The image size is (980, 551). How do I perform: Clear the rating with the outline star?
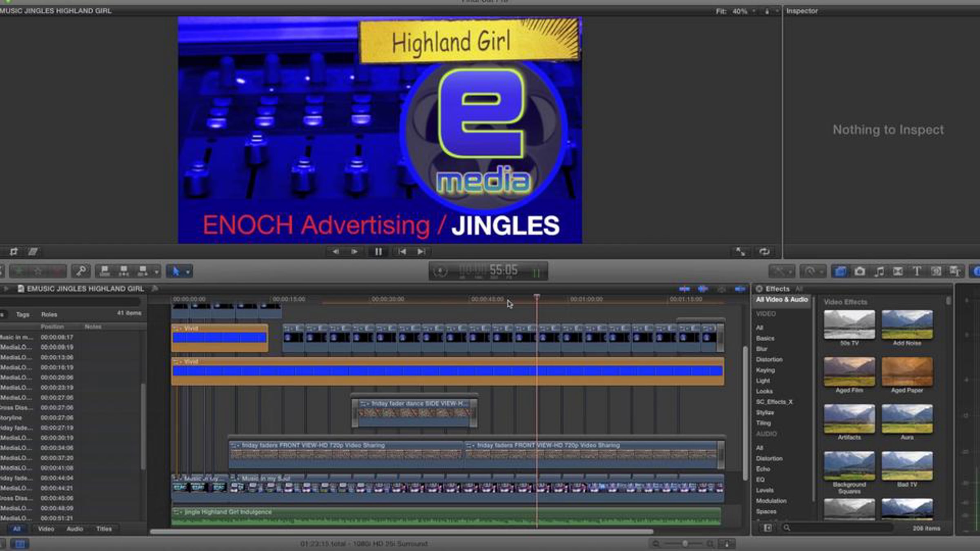(38, 271)
